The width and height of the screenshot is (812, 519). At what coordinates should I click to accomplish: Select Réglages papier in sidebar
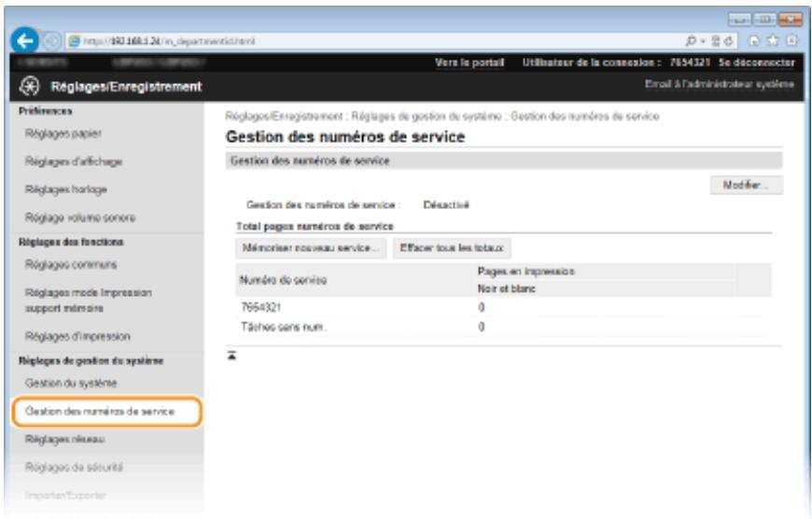click(63, 133)
